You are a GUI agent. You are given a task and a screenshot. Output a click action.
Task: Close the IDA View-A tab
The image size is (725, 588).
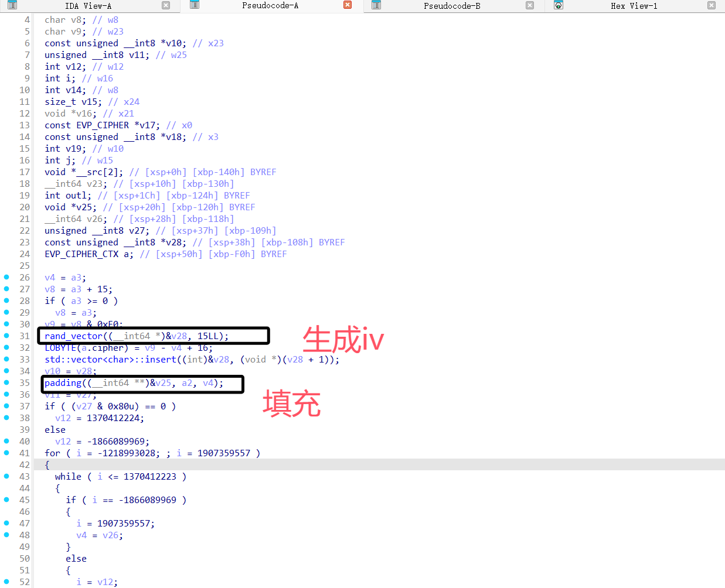pos(166,5)
